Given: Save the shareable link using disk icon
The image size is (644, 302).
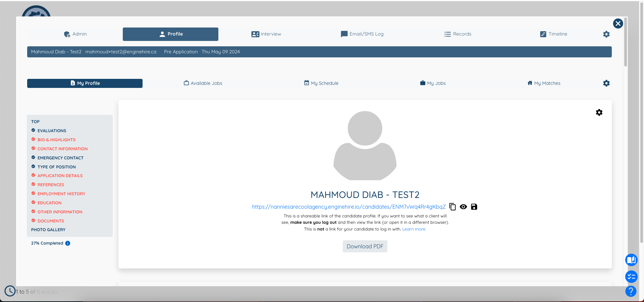Looking at the screenshot, I should click(x=474, y=207).
